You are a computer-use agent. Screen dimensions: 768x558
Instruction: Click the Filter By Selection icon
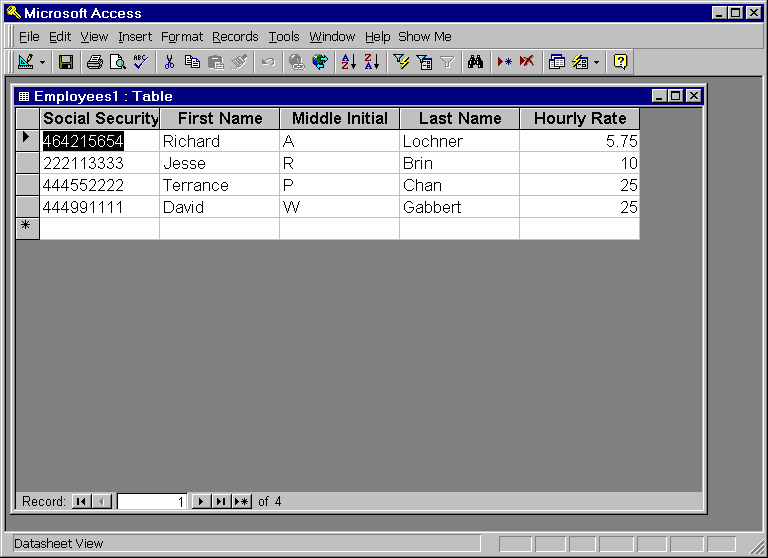[401, 62]
